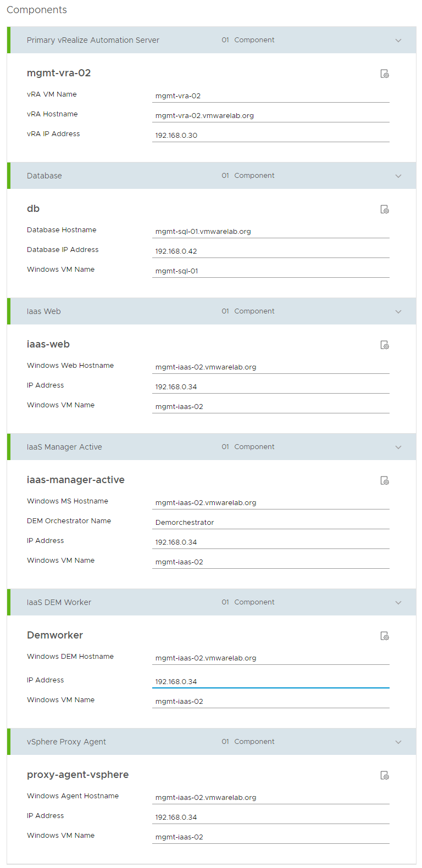422x868 pixels.
Task: Collapse the IaaS DEM Worker section
Action: (398, 602)
